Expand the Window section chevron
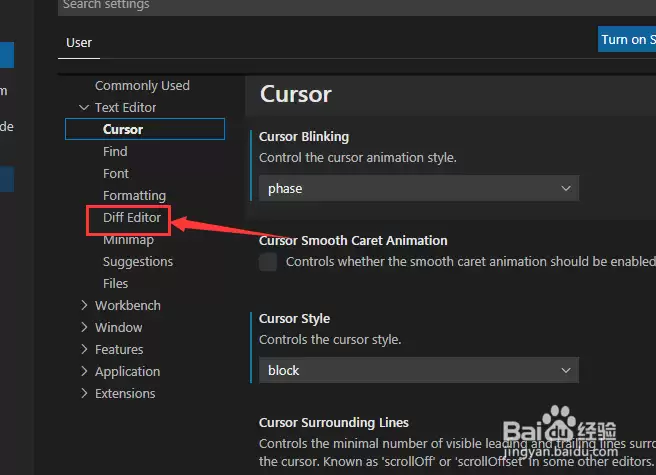The height and width of the screenshot is (475, 656). (84, 327)
